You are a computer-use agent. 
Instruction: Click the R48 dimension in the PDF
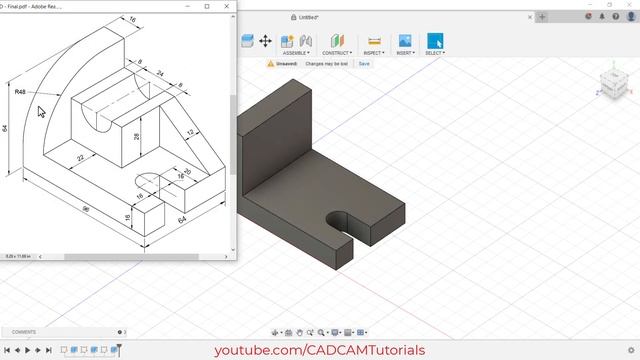point(20,92)
